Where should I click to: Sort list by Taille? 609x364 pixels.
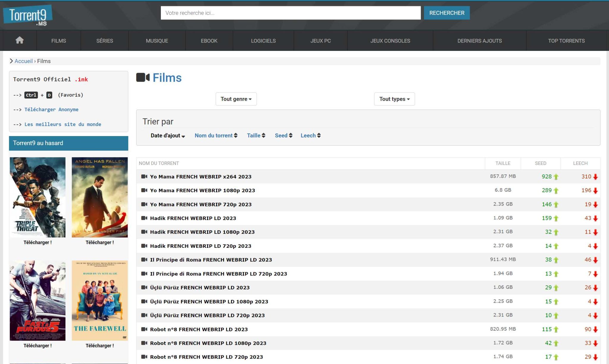tap(256, 135)
